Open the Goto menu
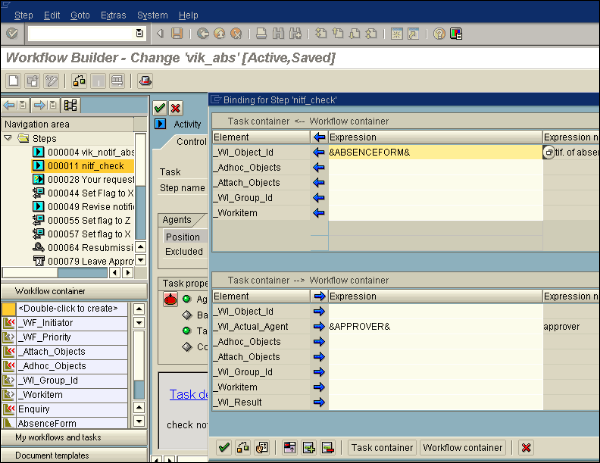The width and height of the screenshot is (600, 463). pos(80,15)
